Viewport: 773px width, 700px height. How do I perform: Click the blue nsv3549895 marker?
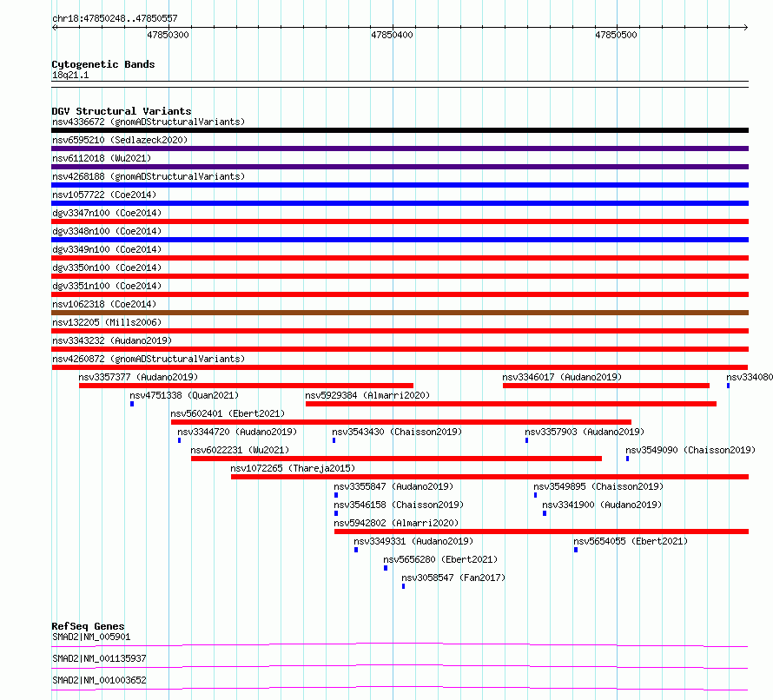pyautogui.click(x=535, y=495)
